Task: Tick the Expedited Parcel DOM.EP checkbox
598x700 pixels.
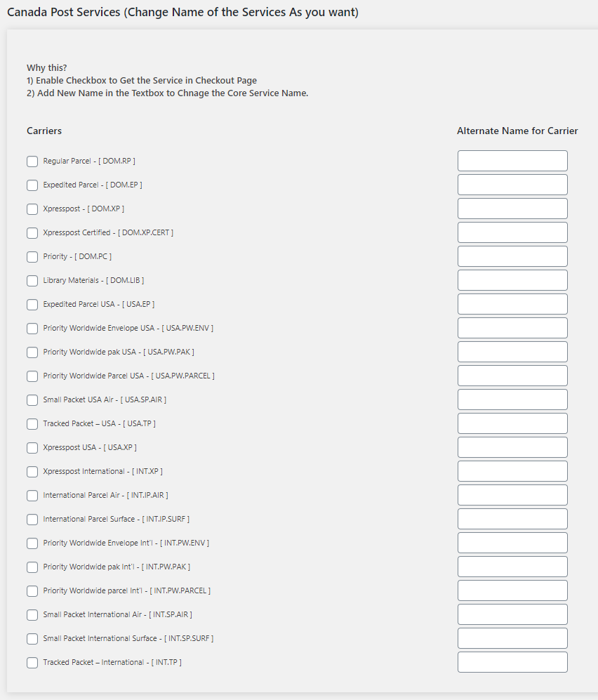Action: [x=32, y=185]
